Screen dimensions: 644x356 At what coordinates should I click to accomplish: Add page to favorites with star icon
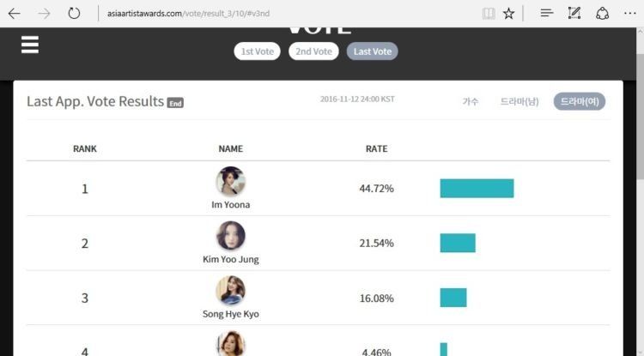pos(509,14)
